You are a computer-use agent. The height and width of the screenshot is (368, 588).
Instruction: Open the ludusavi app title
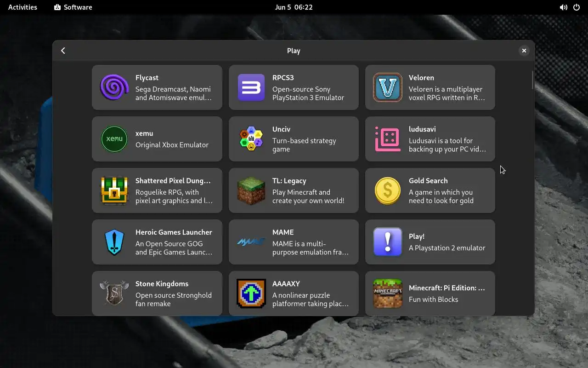tap(422, 129)
